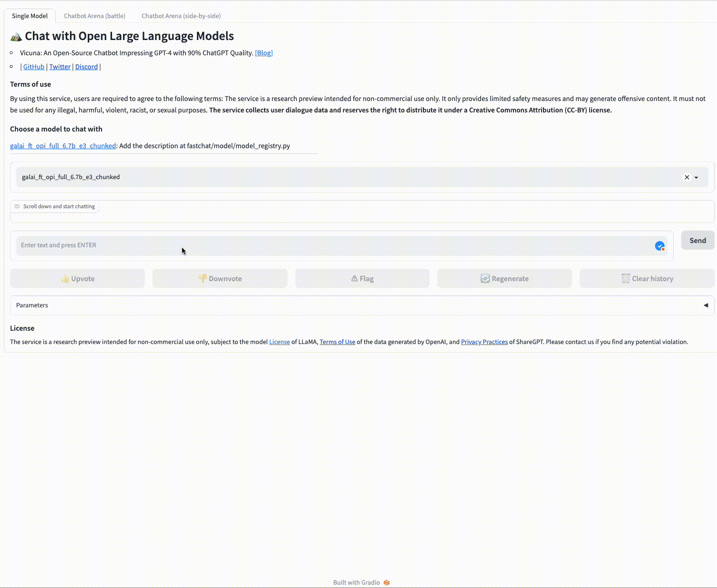
Task: Open the Discord link
Action: pos(86,67)
